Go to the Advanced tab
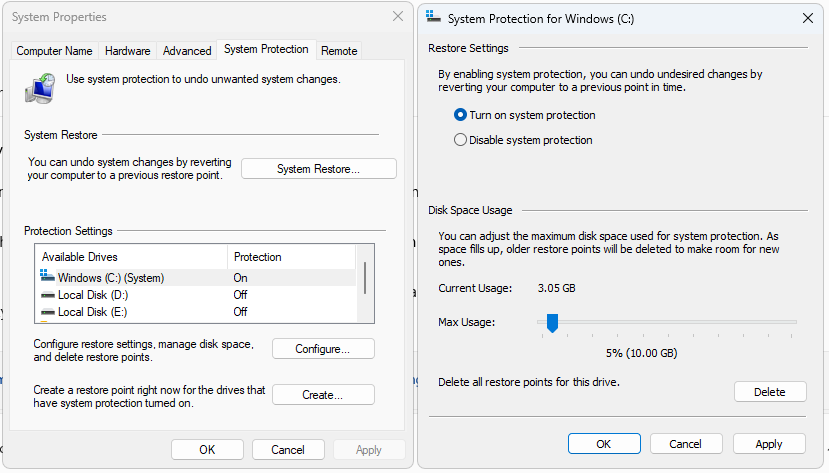Image resolution: width=829 pixels, height=473 pixels. pos(187,51)
